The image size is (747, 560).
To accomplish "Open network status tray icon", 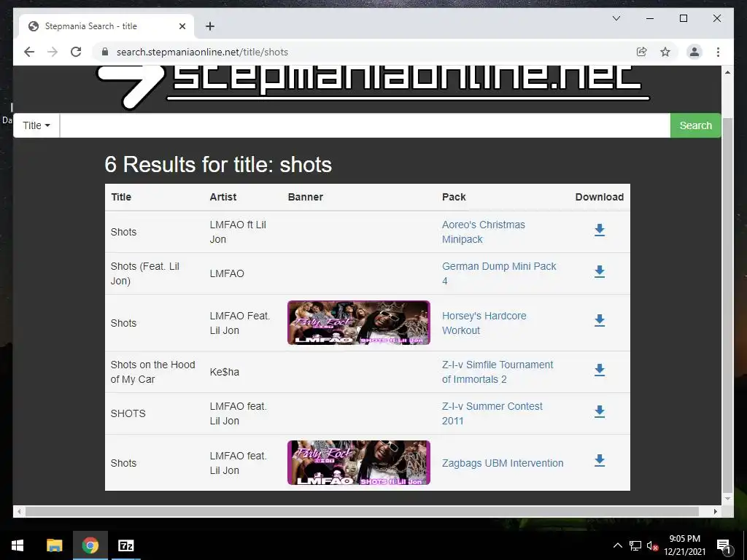I will (635, 545).
